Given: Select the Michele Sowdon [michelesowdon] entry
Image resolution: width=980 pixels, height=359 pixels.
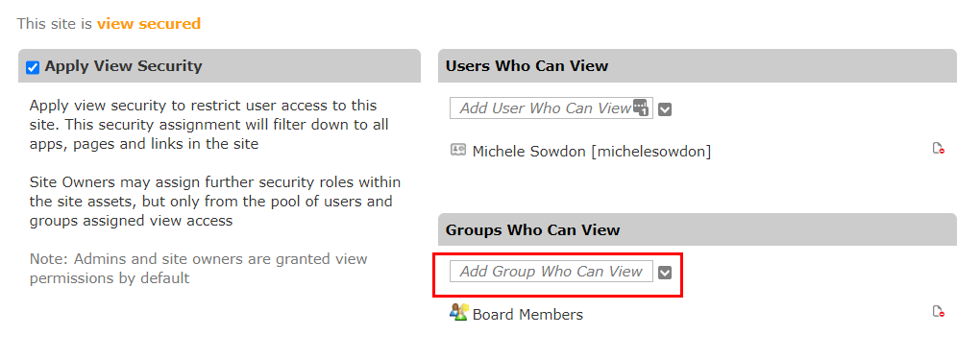Looking at the screenshot, I should 591,151.
